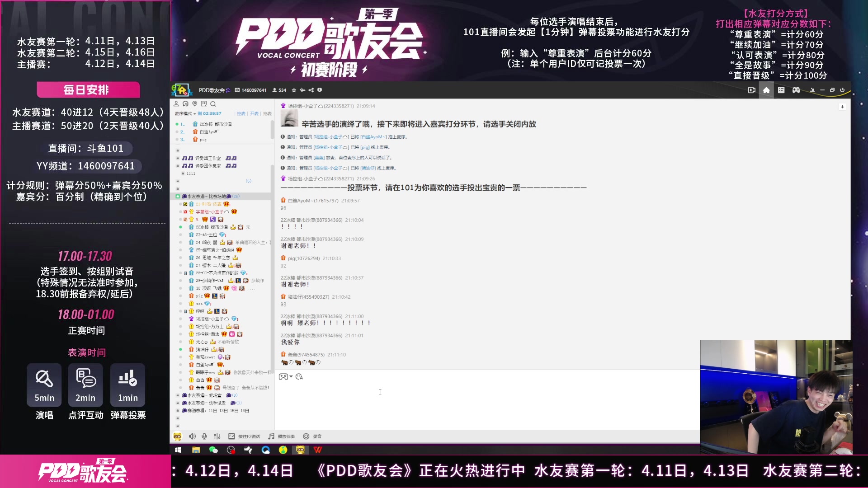
Task: Click the 白鲨AyoM~ link in notification
Action: pyautogui.click(x=374, y=137)
